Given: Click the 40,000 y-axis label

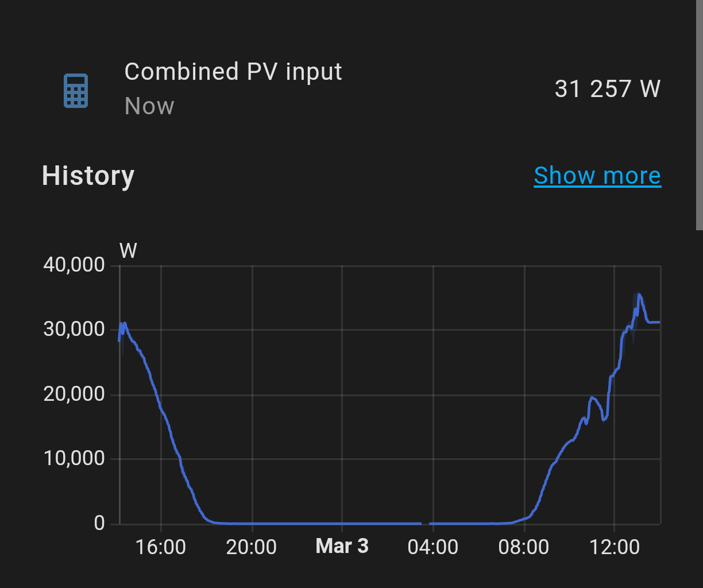Looking at the screenshot, I should [74, 265].
